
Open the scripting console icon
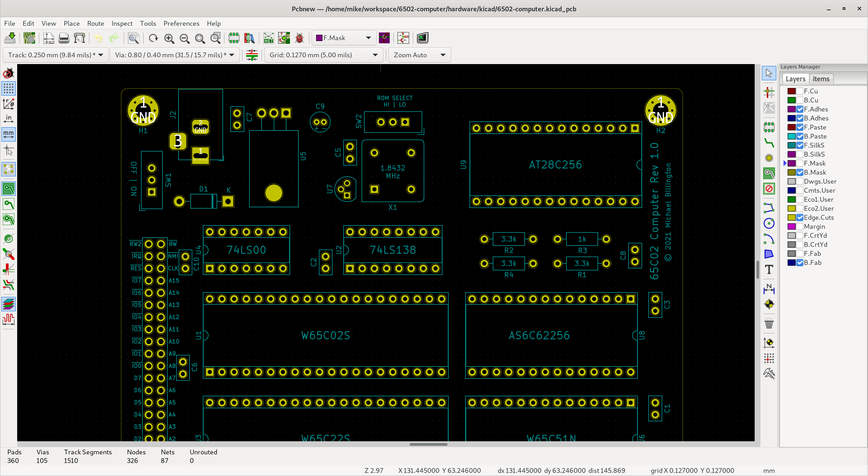click(422, 38)
